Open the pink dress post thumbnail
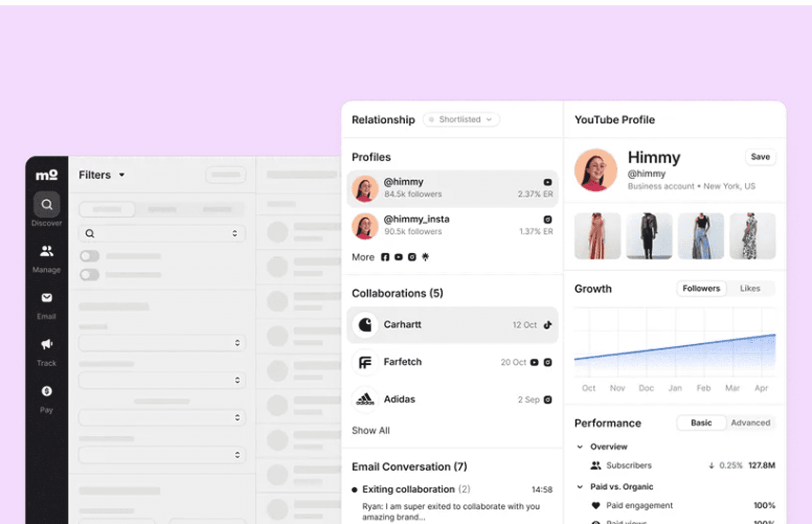 tap(597, 236)
